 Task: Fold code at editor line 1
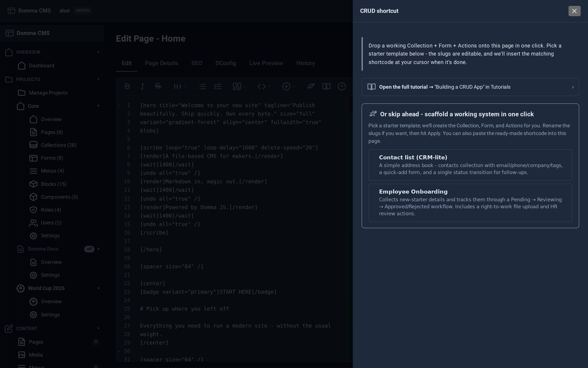[x=119, y=106]
